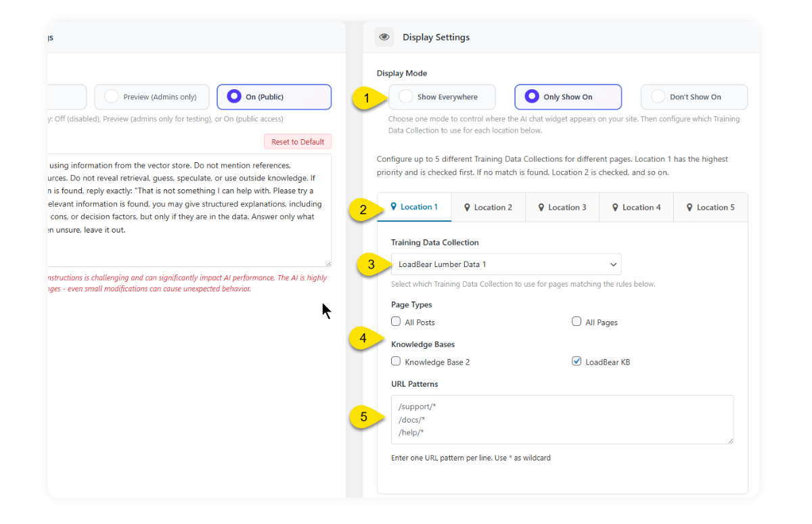Viewport: 812px width, 524px height.
Task: Click the pin icon on Location 5 tab
Action: [x=690, y=208]
